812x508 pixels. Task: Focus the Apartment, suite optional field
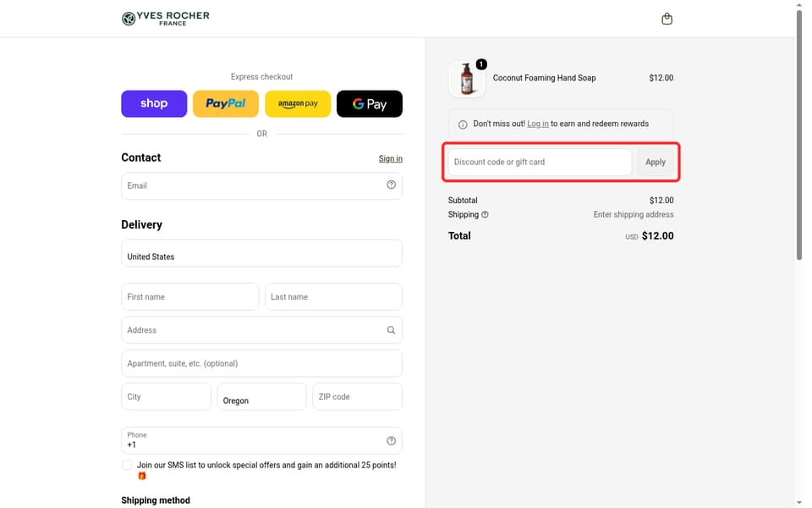[261, 363]
